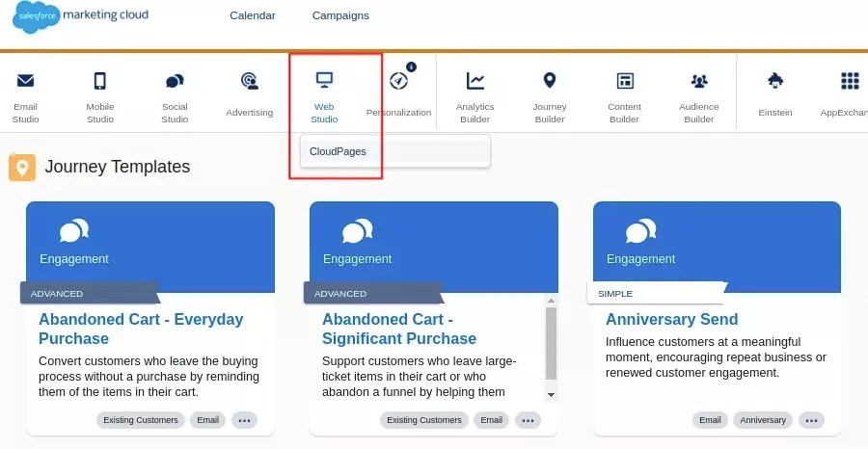Open Content Builder layout icon

(x=624, y=81)
